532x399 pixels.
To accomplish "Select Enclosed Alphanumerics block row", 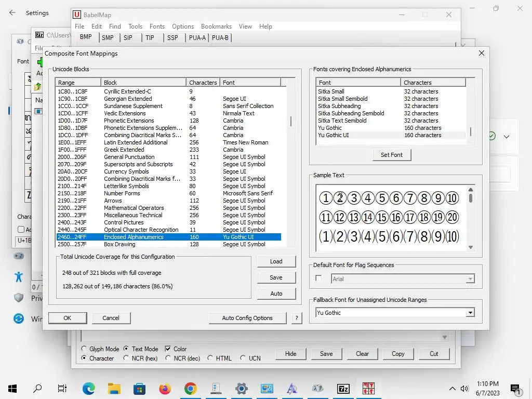I will pyautogui.click(x=169, y=237).
